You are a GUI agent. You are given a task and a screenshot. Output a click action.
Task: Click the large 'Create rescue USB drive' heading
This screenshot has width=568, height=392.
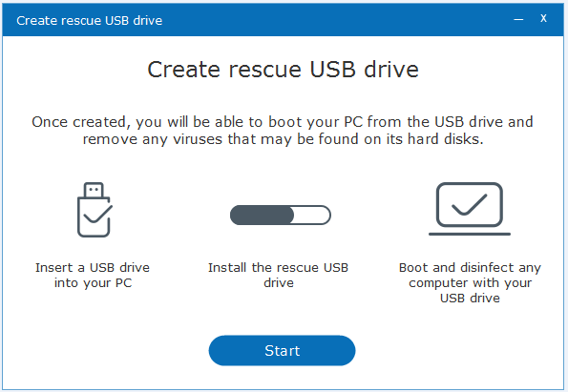point(283,69)
